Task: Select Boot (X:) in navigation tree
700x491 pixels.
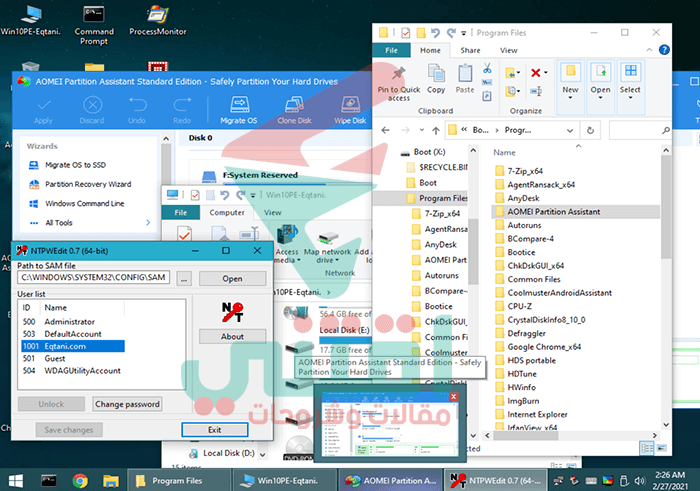Action: 423,152
